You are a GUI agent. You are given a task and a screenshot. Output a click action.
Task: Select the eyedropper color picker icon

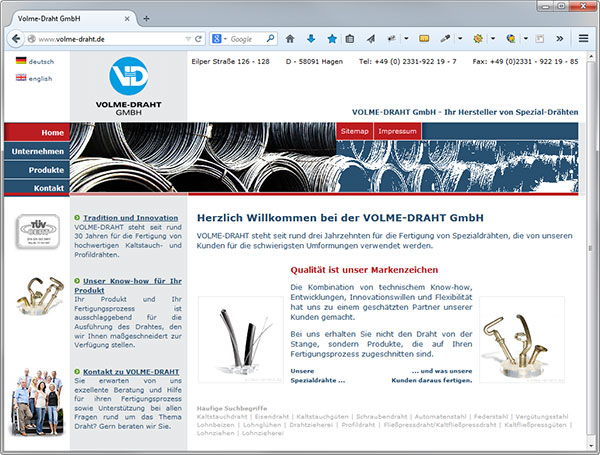point(445,38)
